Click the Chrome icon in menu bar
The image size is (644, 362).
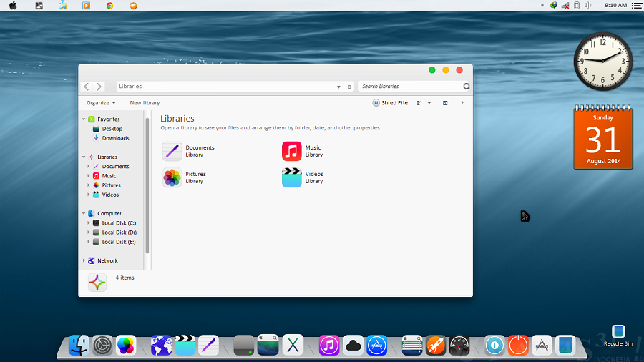(109, 6)
